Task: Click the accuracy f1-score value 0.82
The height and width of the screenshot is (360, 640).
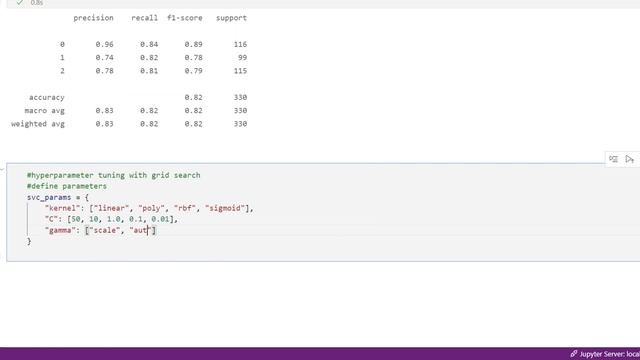Action: click(193, 97)
